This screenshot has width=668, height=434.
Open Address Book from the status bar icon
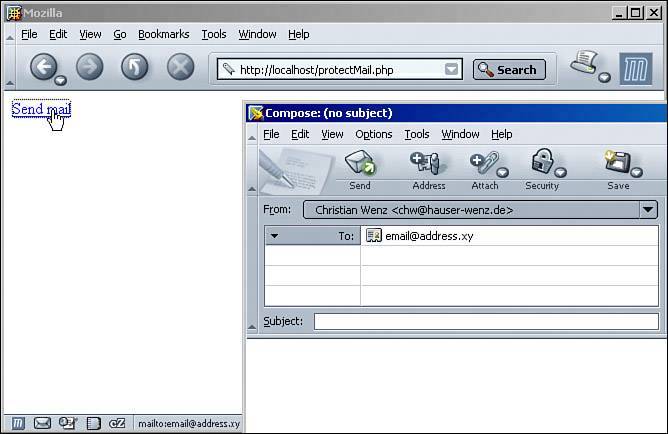tap(93, 423)
